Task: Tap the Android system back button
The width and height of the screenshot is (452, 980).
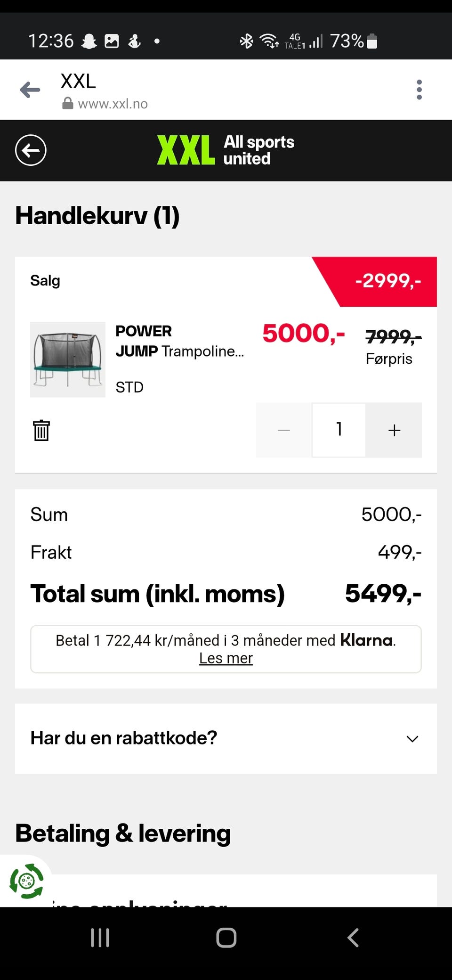Action: point(353,938)
